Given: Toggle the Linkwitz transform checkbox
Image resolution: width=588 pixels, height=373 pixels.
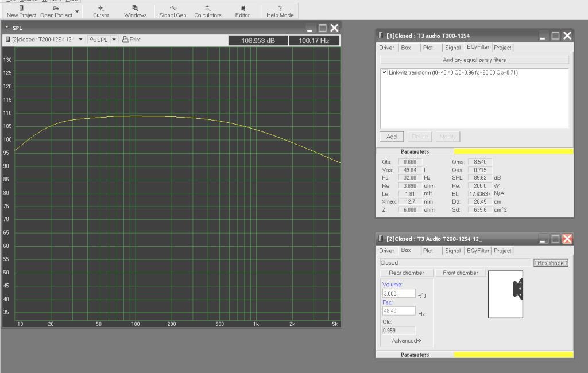Looking at the screenshot, I should click(384, 72).
